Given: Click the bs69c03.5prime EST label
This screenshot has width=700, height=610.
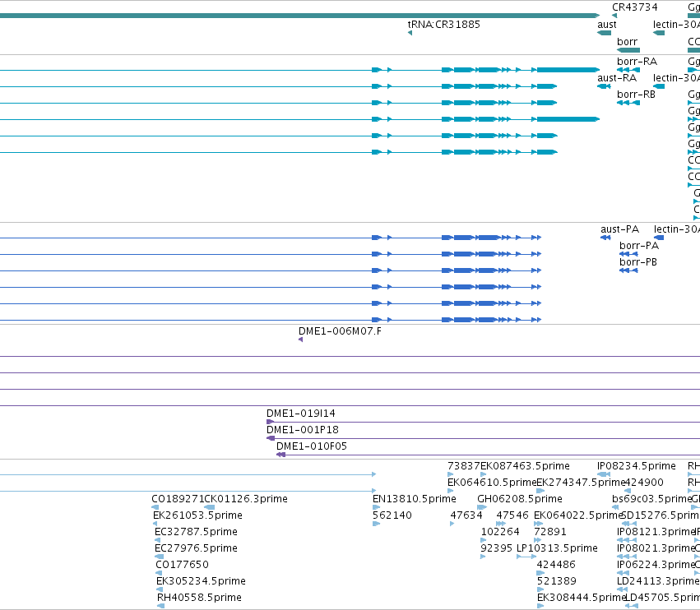Looking at the screenshot, I should 651,498.
